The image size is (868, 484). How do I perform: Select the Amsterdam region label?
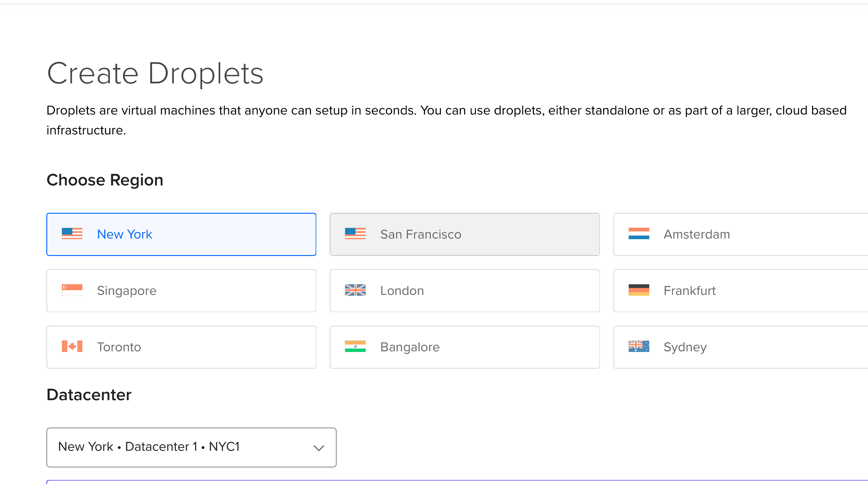coord(697,234)
